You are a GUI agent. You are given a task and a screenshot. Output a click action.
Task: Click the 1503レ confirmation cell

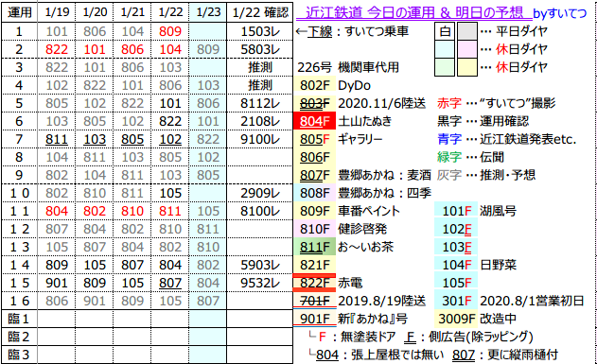coord(260,31)
